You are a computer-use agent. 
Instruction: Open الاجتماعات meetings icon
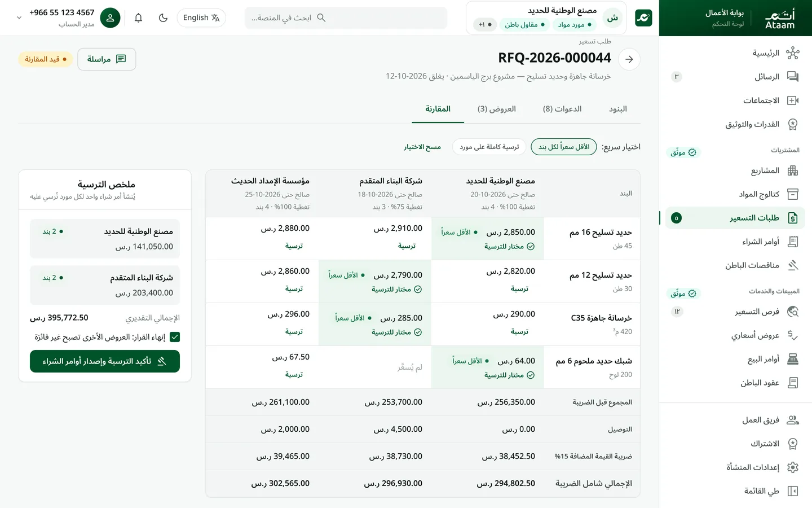pos(792,100)
